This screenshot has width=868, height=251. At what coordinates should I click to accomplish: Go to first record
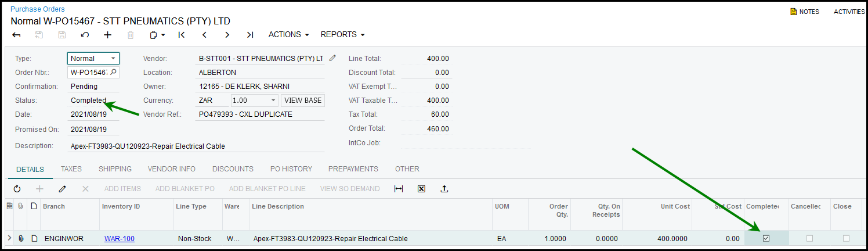[x=182, y=35]
